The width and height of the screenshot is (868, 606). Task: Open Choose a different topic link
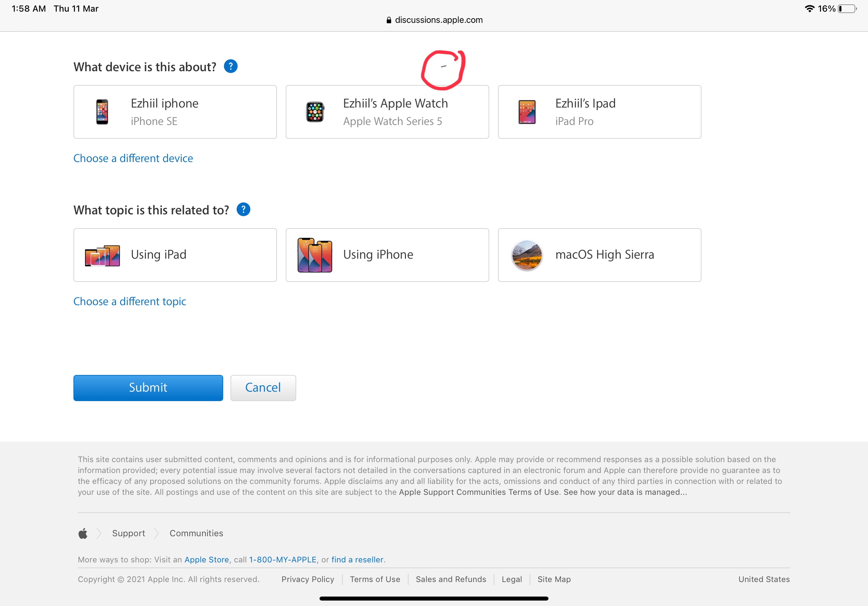click(x=130, y=302)
